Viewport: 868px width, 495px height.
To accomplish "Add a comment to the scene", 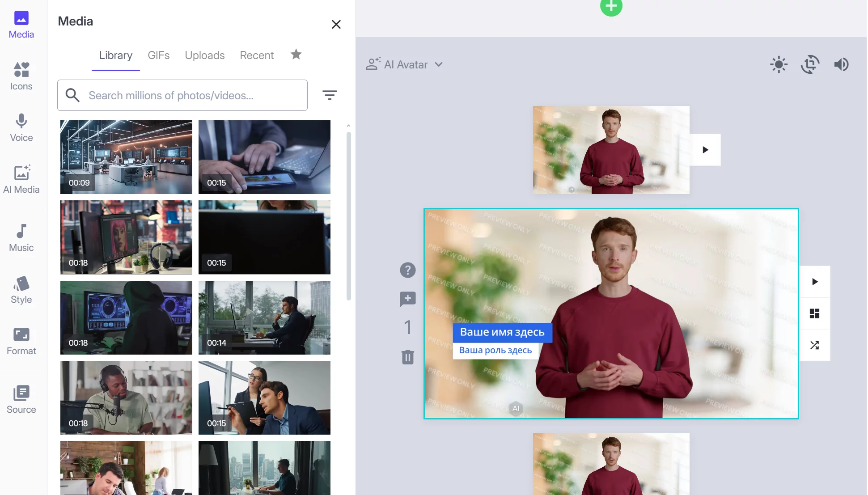I will pyautogui.click(x=407, y=299).
